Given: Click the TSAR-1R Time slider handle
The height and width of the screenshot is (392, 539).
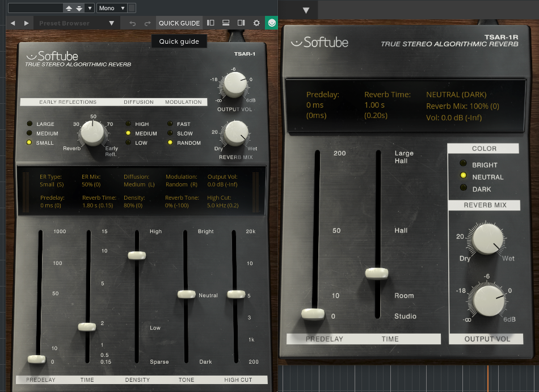Looking at the screenshot, I should coord(377,273).
